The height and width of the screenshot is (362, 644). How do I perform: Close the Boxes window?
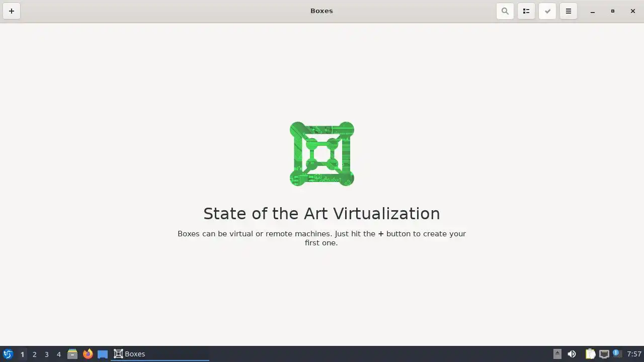pyautogui.click(x=633, y=11)
